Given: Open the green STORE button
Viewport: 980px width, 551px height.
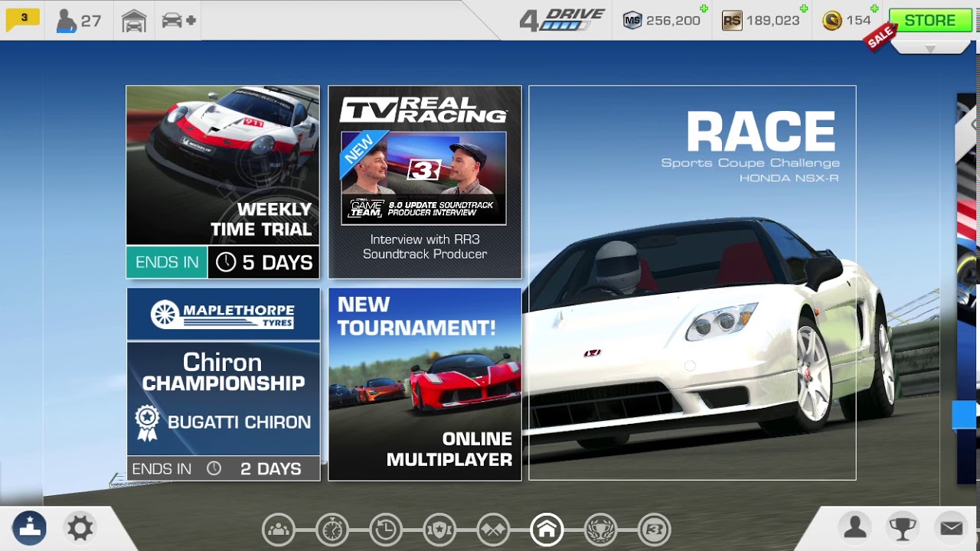Looking at the screenshot, I should click(x=930, y=21).
